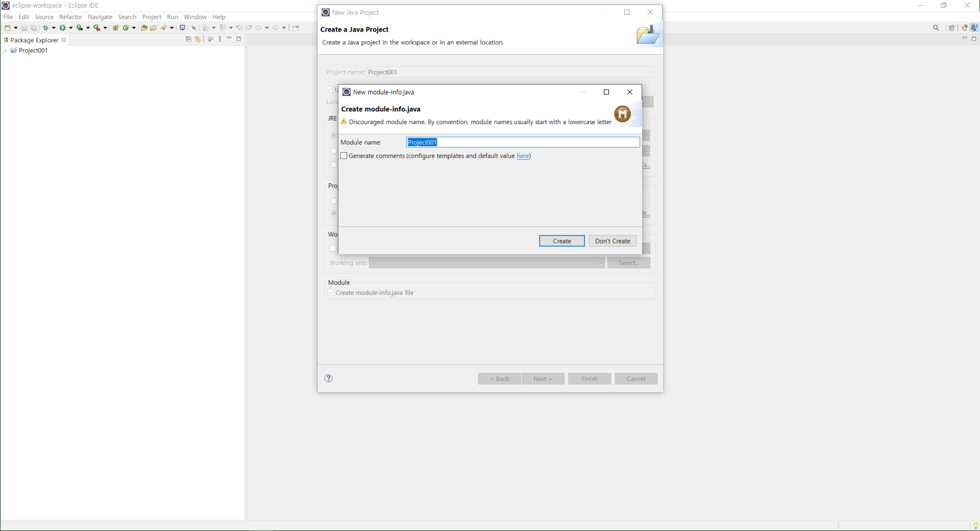The width and height of the screenshot is (980, 531).
Task: Click the Debug bug icon
Action: [x=45, y=28]
